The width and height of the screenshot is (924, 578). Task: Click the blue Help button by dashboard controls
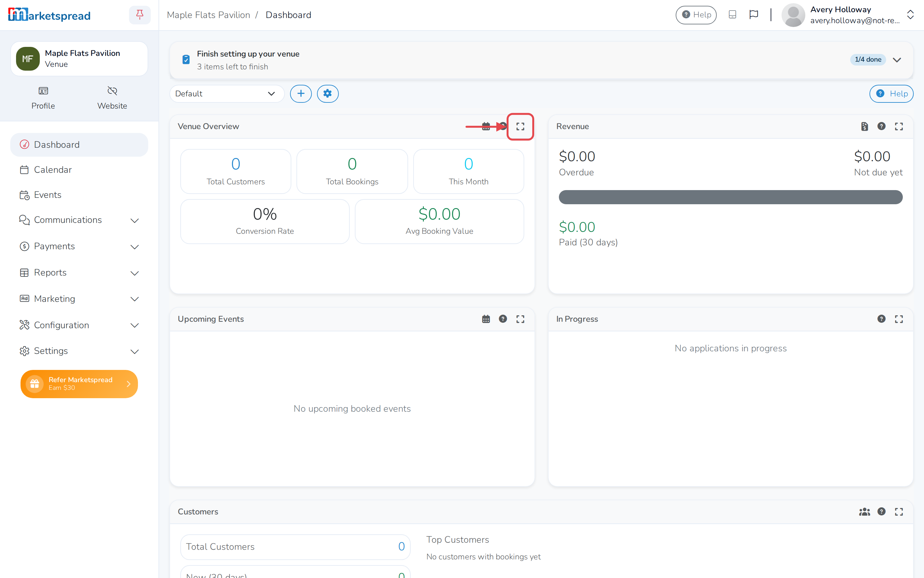click(891, 94)
